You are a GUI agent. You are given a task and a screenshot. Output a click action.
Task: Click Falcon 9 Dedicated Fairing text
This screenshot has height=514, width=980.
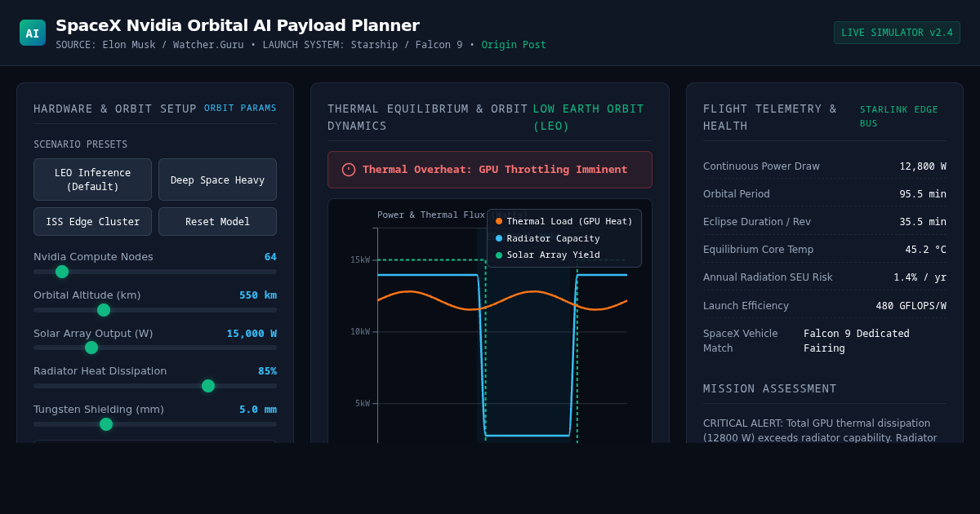(857, 341)
